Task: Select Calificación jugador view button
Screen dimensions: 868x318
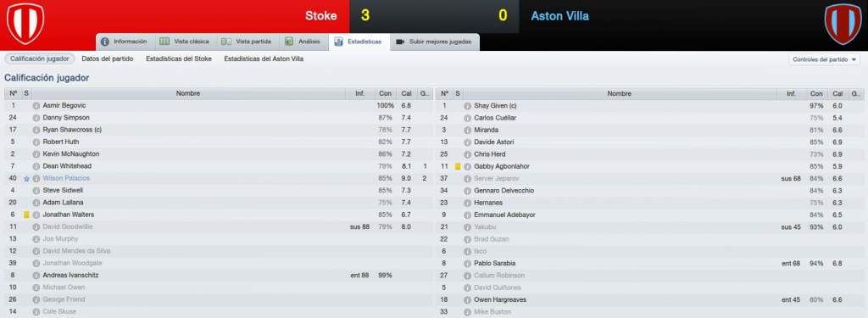Action: pos(39,59)
